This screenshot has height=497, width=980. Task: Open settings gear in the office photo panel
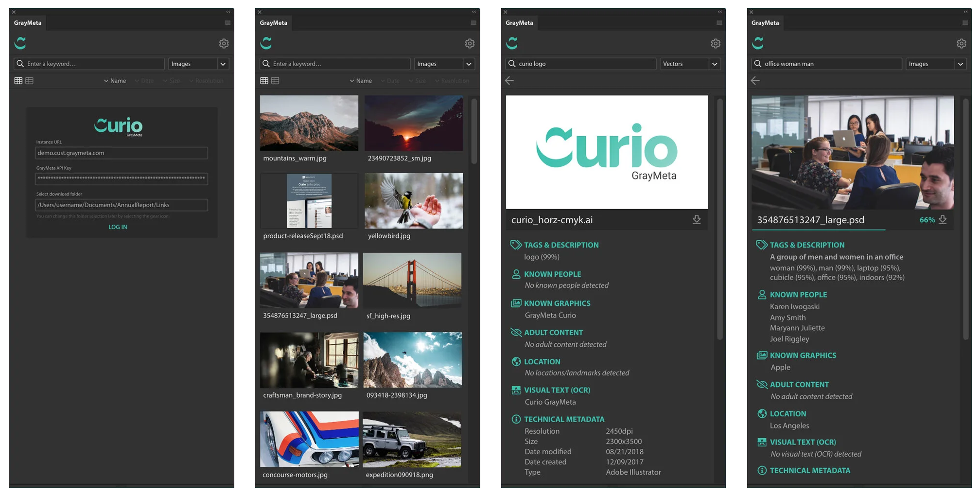tap(962, 43)
